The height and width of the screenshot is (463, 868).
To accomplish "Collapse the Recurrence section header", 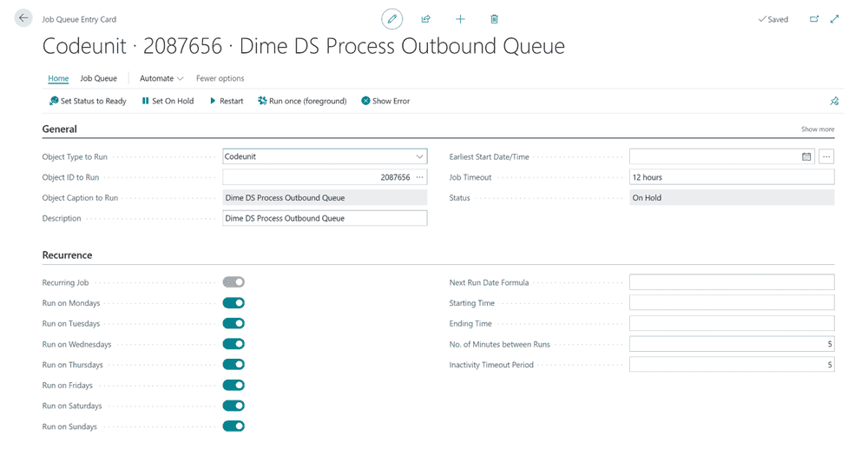I will pyautogui.click(x=67, y=255).
